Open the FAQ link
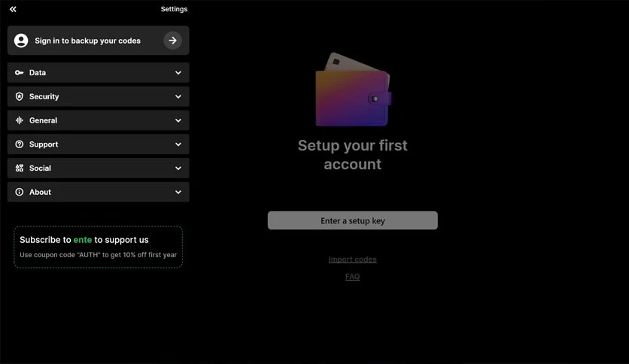Viewport: 629px width, 364px height. (x=353, y=277)
